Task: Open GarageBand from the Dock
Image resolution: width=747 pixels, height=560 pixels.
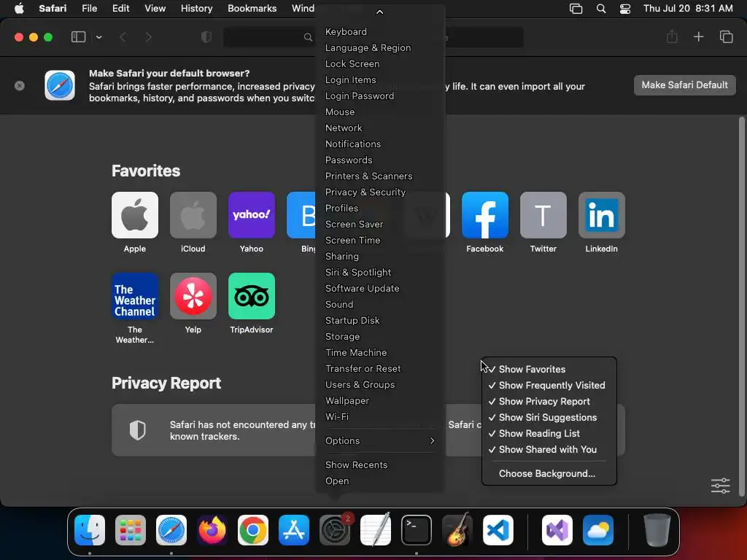Action: click(x=457, y=530)
